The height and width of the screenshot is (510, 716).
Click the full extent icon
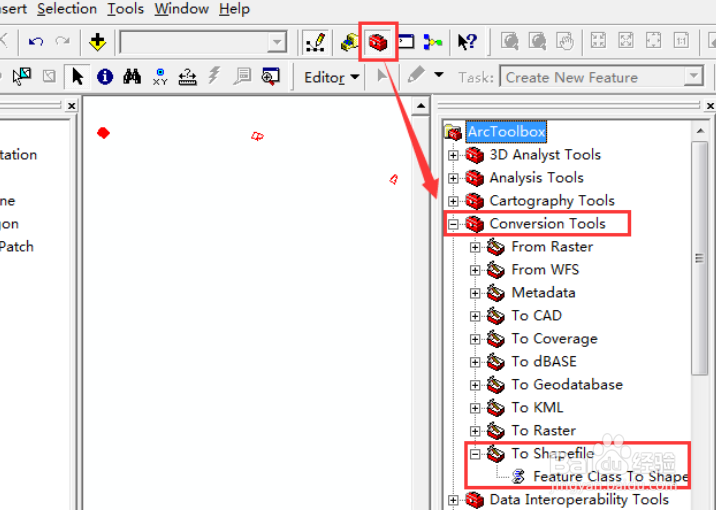click(x=653, y=40)
